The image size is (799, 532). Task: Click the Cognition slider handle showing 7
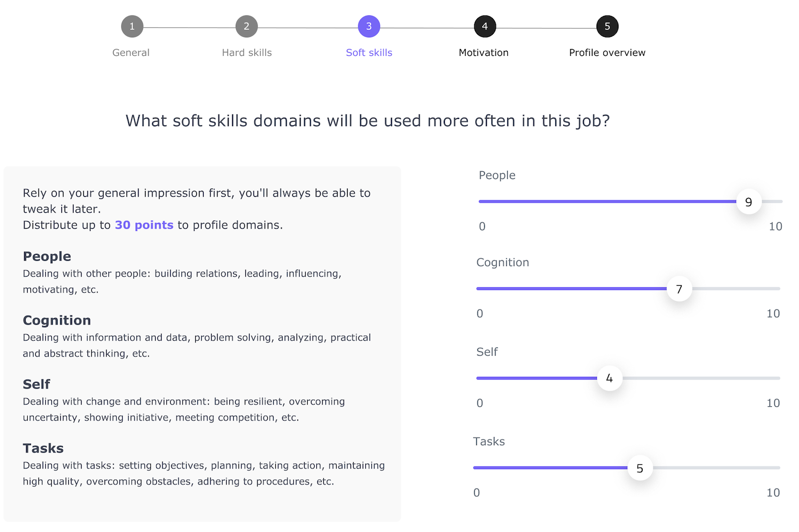(680, 289)
